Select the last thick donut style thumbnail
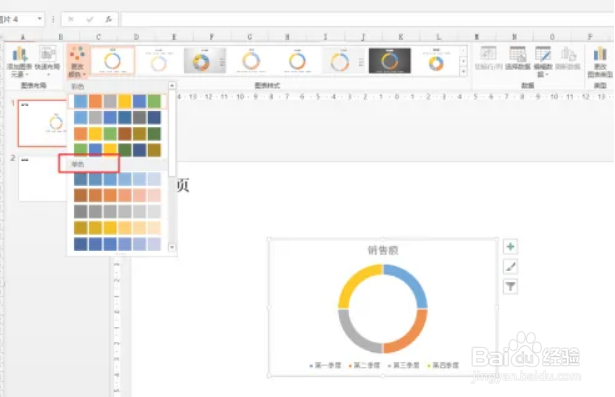This screenshot has height=397, width=615. coord(436,61)
